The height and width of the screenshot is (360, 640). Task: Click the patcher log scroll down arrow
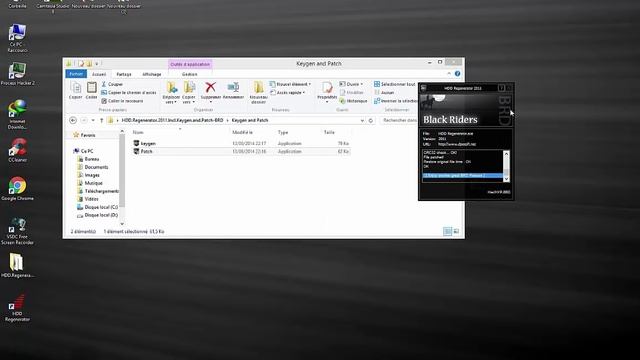tap(507, 179)
